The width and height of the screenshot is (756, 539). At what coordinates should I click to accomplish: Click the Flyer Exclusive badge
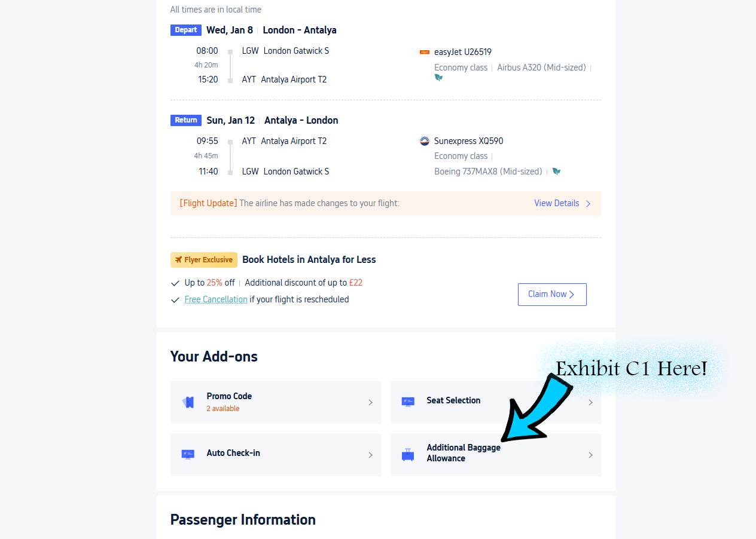click(x=204, y=260)
